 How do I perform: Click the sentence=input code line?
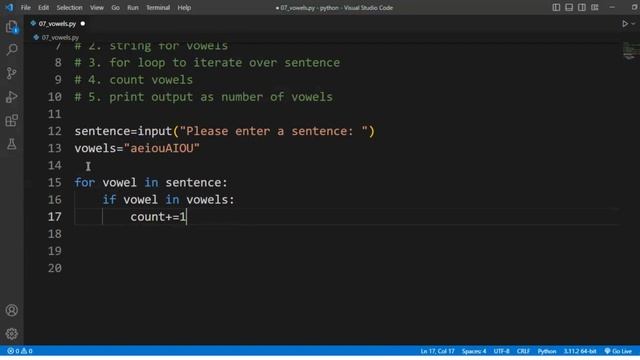[x=224, y=131]
